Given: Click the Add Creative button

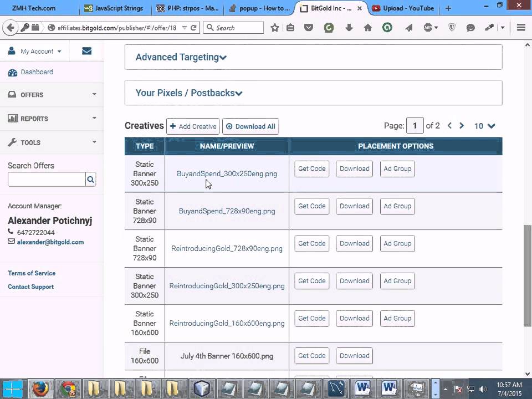Looking at the screenshot, I should [x=193, y=126].
